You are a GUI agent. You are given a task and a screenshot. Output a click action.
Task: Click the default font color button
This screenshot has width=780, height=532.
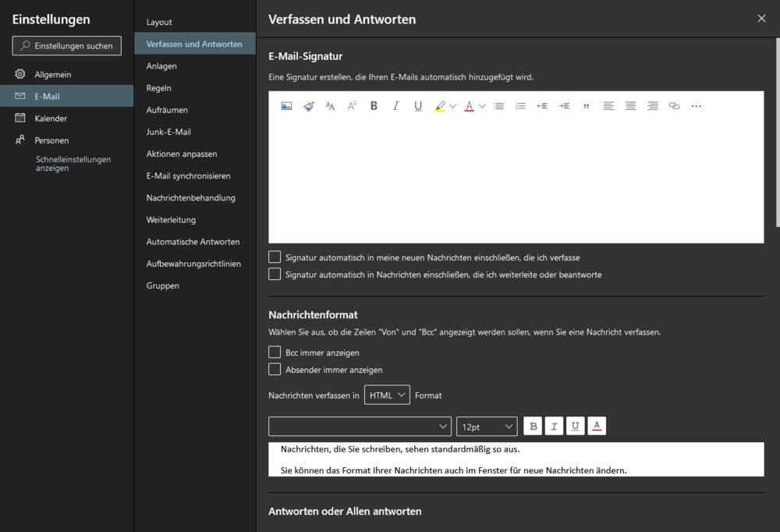[x=597, y=426]
